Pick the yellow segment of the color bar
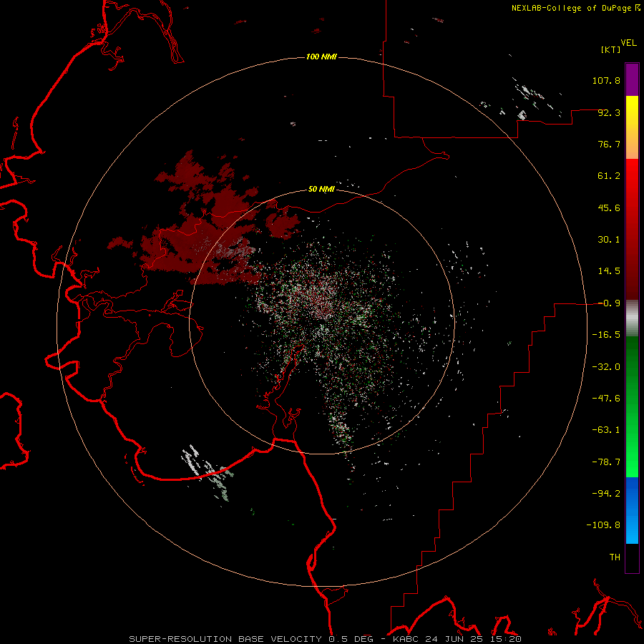 [x=632, y=111]
